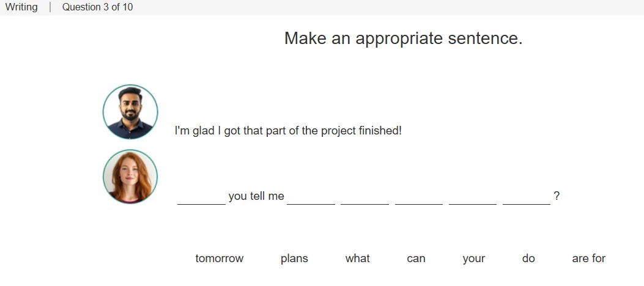644x286 pixels.
Task: Select the 'are for' word tile
Action: coord(588,258)
